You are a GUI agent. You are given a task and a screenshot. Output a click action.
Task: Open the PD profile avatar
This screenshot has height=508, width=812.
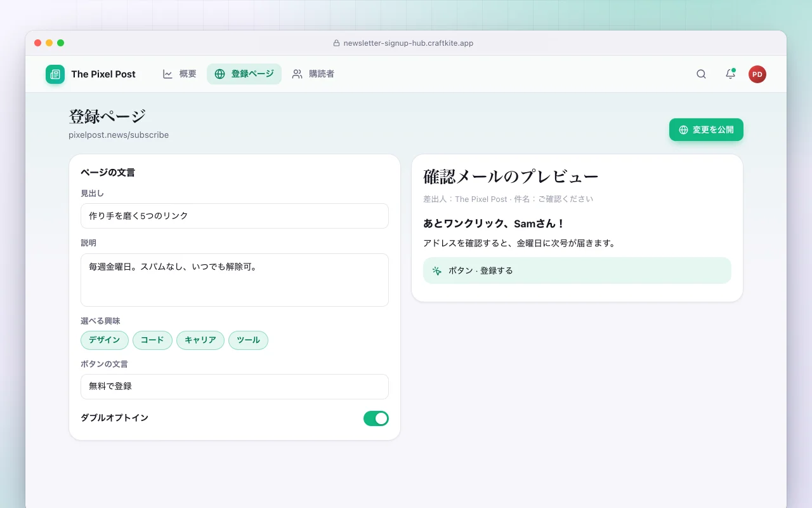tap(757, 74)
